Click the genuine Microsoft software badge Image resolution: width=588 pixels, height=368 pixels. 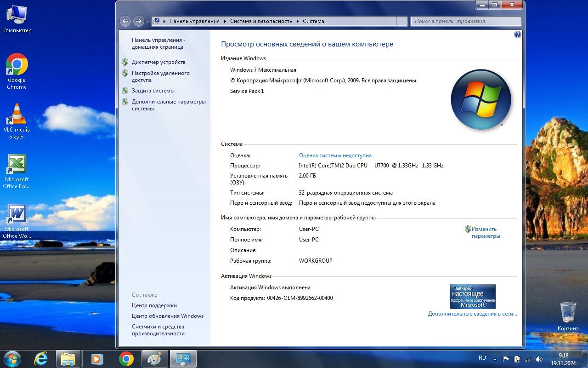(473, 296)
